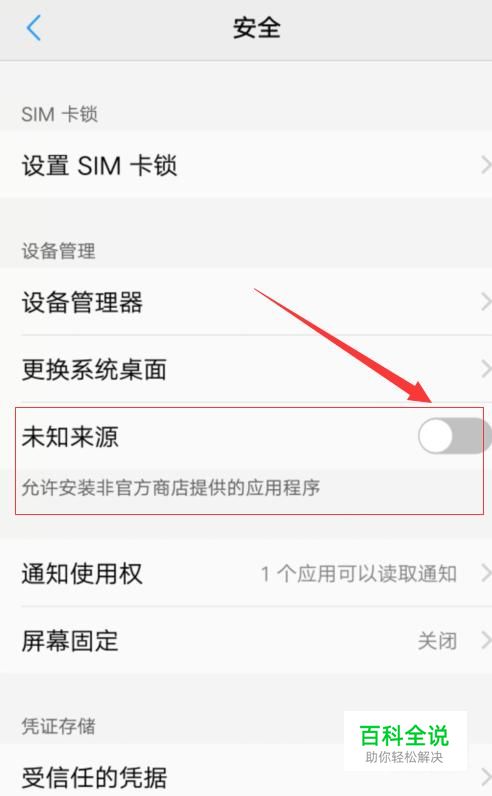Tap the 百科全说 watermark logo
492x796 pixels.
(x=405, y=742)
